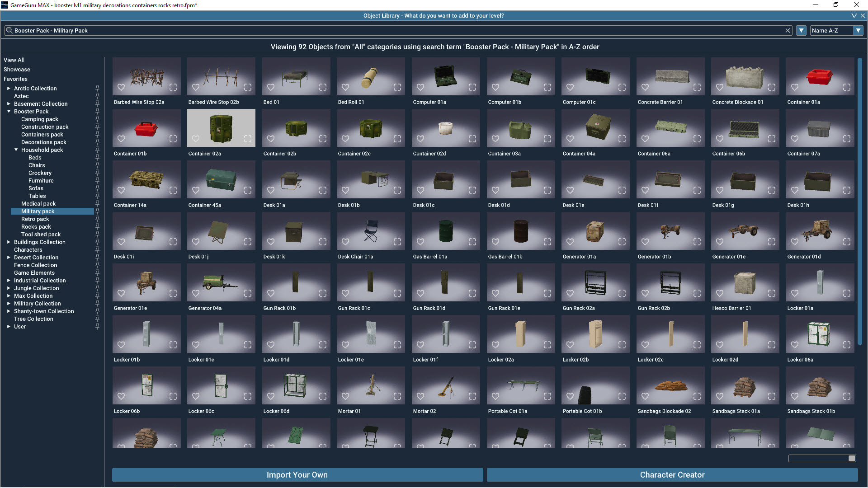Pin the Camping pack category
This screenshot has width=868, height=488.
pyautogui.click(x=97, y=119)
